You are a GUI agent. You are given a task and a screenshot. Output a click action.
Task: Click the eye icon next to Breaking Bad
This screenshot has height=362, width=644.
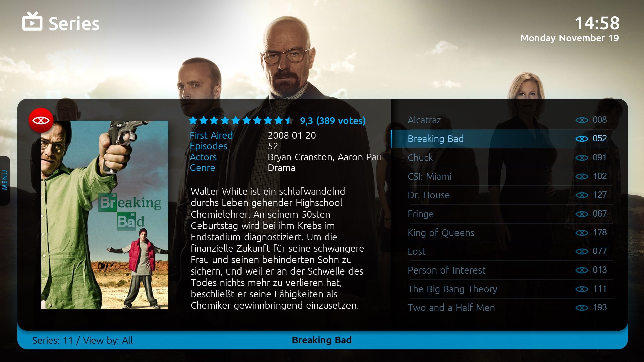580,138
